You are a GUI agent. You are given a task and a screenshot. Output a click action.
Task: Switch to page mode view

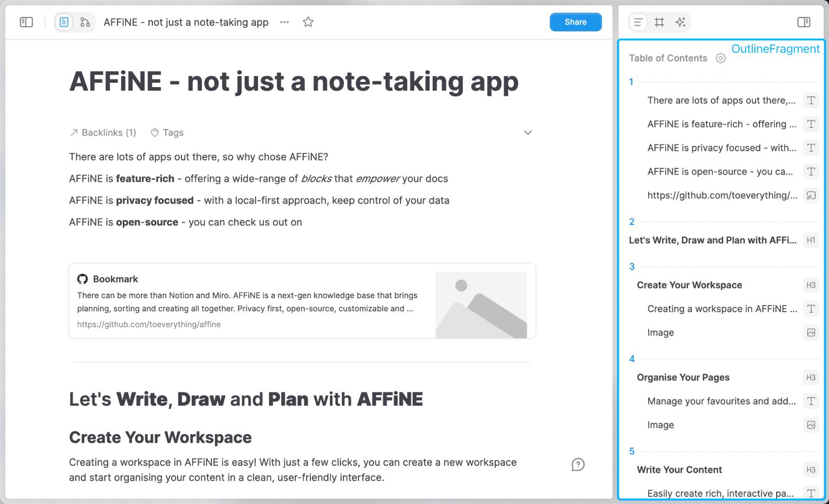(x=64, y=22)
